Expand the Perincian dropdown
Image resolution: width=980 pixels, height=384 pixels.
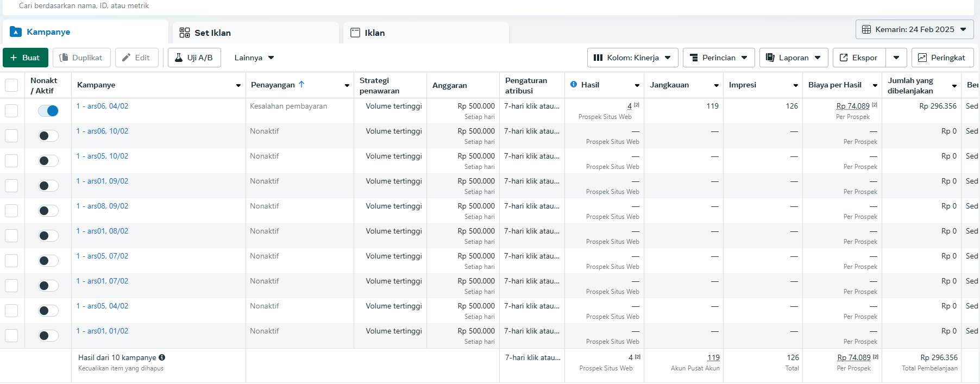(718, 58)
